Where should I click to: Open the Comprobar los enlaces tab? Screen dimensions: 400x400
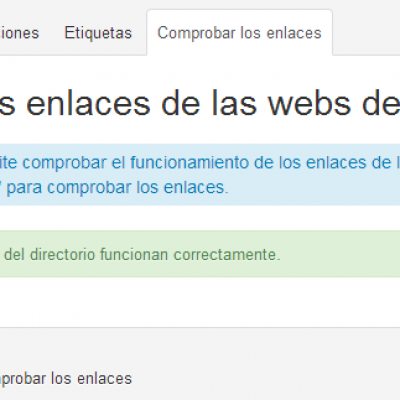pyautogui.click(x=239, y=33)
